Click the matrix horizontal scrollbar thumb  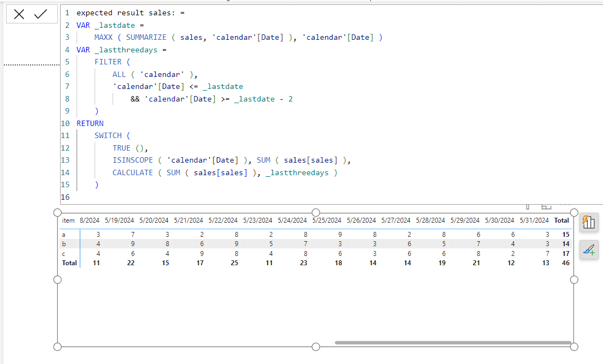click(x=453, y=343)
